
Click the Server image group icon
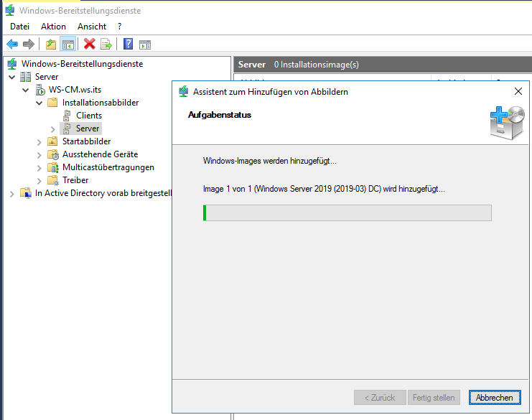tap(67, 129)
